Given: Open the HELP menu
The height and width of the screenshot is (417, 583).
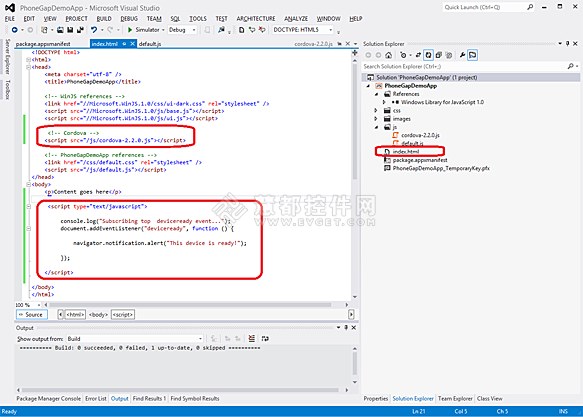Looking at the screenshot, I should (355, 19).
